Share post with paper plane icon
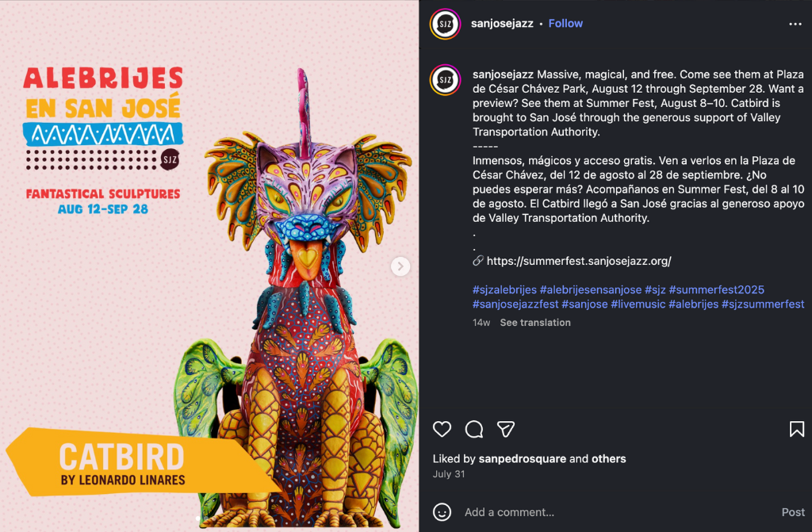The height and width of the screenshot is (532, 812). tap(506, 429)
